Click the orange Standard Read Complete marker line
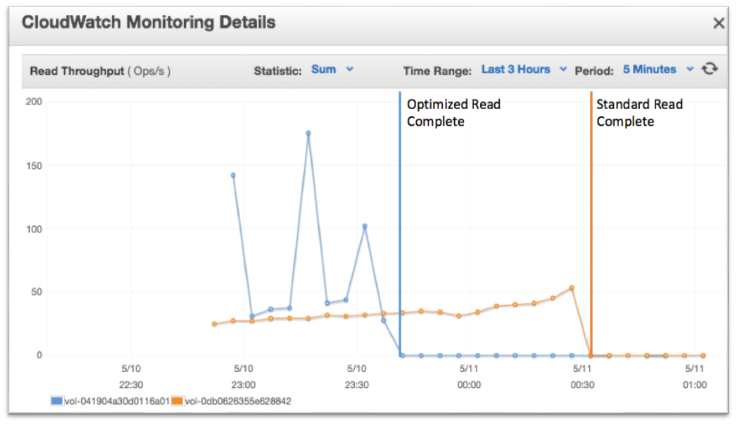 tap(591, 223)
